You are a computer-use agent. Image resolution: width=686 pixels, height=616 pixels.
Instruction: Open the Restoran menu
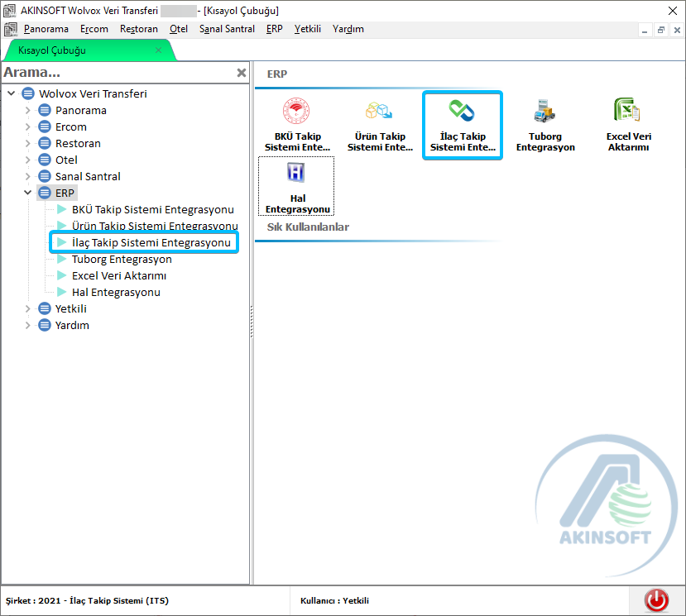(139, 29)
